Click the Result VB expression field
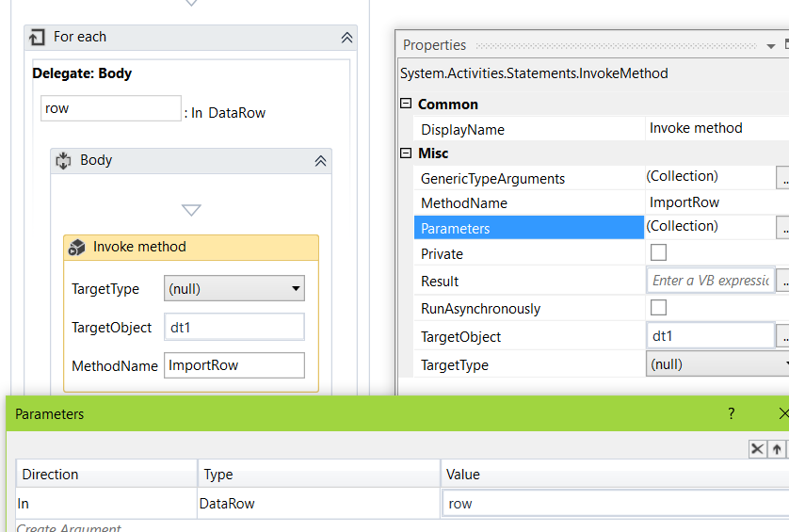789x532 pixels. [x=710, y=281]
